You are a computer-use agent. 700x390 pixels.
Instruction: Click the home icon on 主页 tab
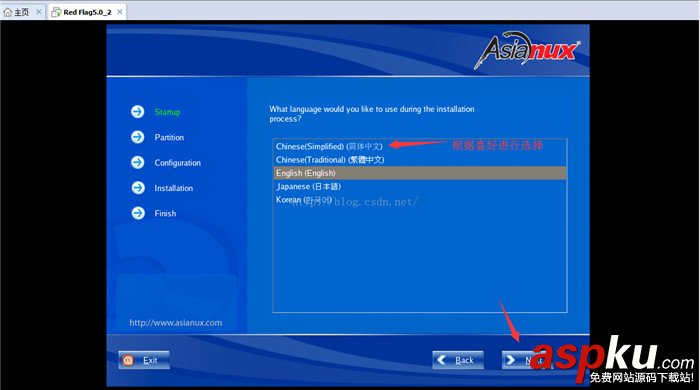8,12
